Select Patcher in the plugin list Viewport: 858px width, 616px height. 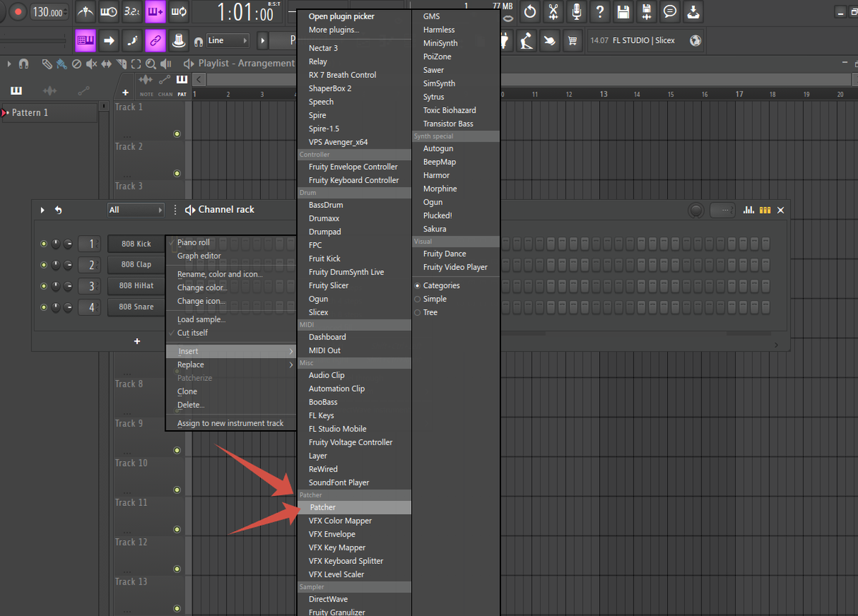pos(354,507)
